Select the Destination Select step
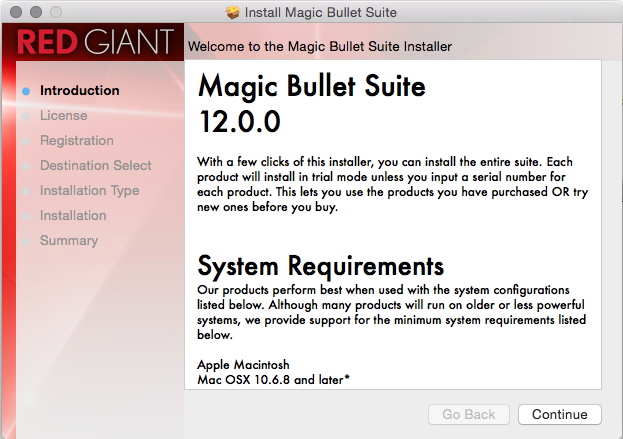This screenshot has height=439, width=623. point(96,165)
